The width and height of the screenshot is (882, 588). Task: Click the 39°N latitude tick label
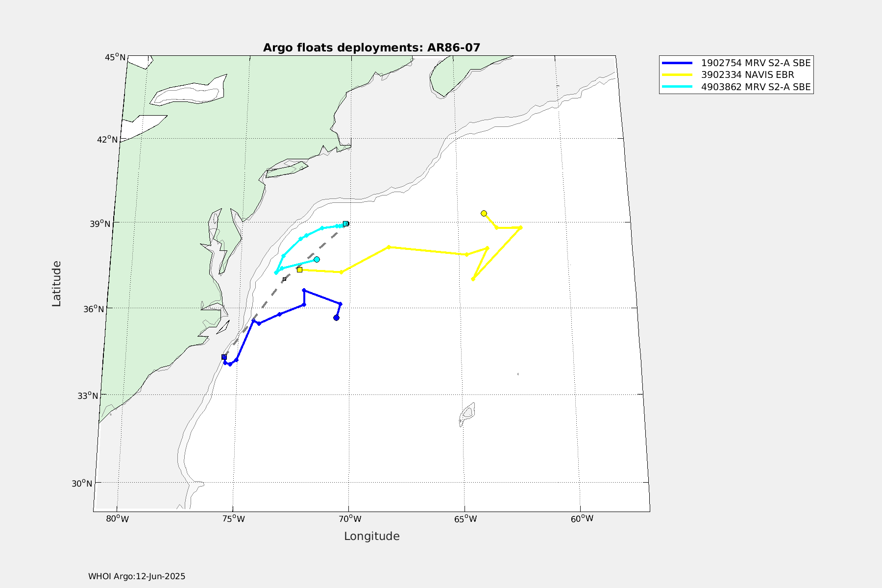point(101,223)
